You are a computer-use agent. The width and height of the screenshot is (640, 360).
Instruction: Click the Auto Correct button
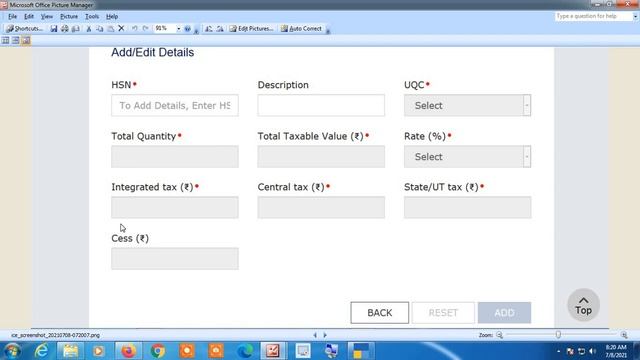[x=301, y=29]
